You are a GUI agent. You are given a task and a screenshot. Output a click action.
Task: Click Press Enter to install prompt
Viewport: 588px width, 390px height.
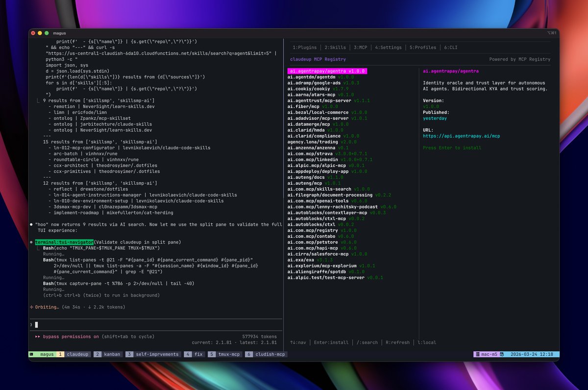coord(452,147)
